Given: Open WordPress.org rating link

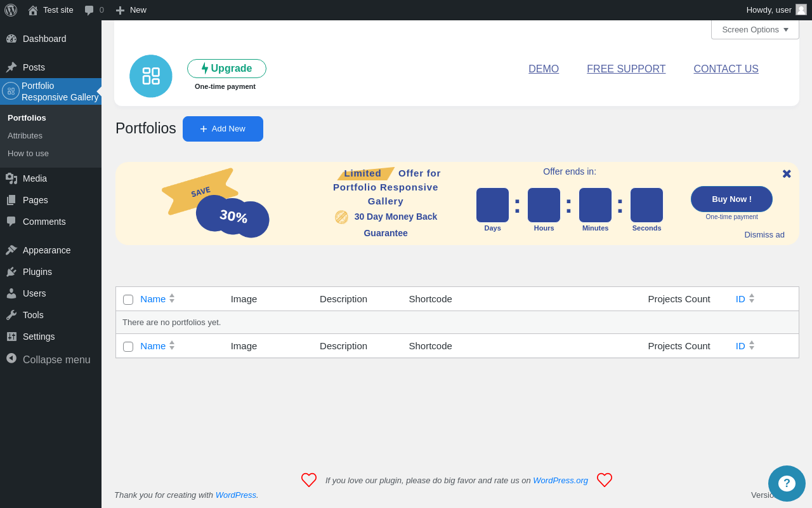Looking at the screenshot, I should click(x=560, y=481).
